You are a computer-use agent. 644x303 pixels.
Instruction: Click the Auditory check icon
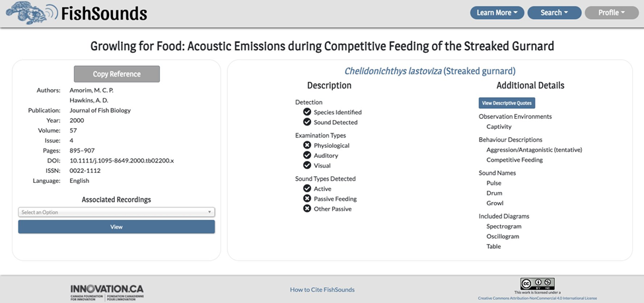[x=306, y=155]
